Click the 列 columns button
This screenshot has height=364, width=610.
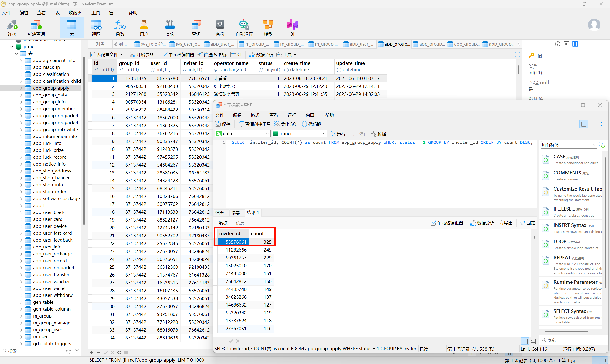coord(236,55)
